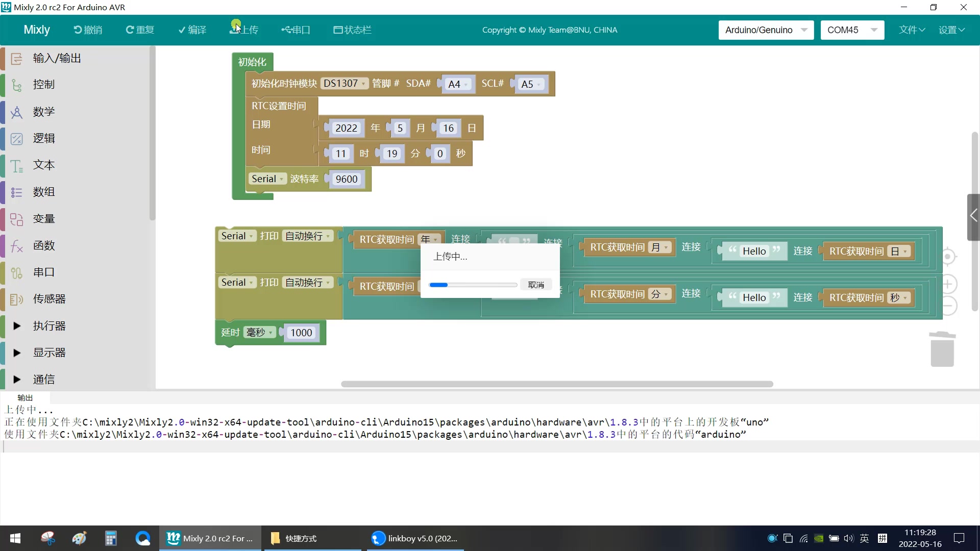Open the DS1307 clock module dropdown
The height and width of the screenshot is (551, 980).
point(345,83)
